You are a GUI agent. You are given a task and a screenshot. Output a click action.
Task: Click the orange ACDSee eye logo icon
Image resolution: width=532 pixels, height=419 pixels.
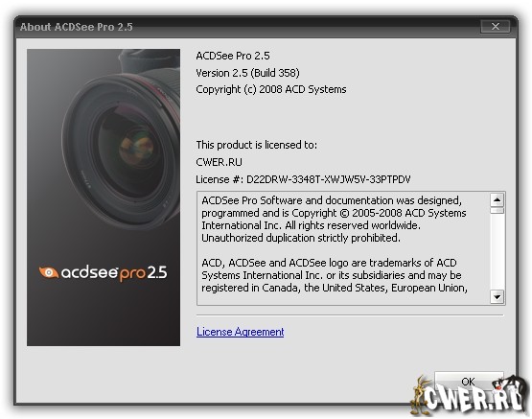tap(49, 272)
